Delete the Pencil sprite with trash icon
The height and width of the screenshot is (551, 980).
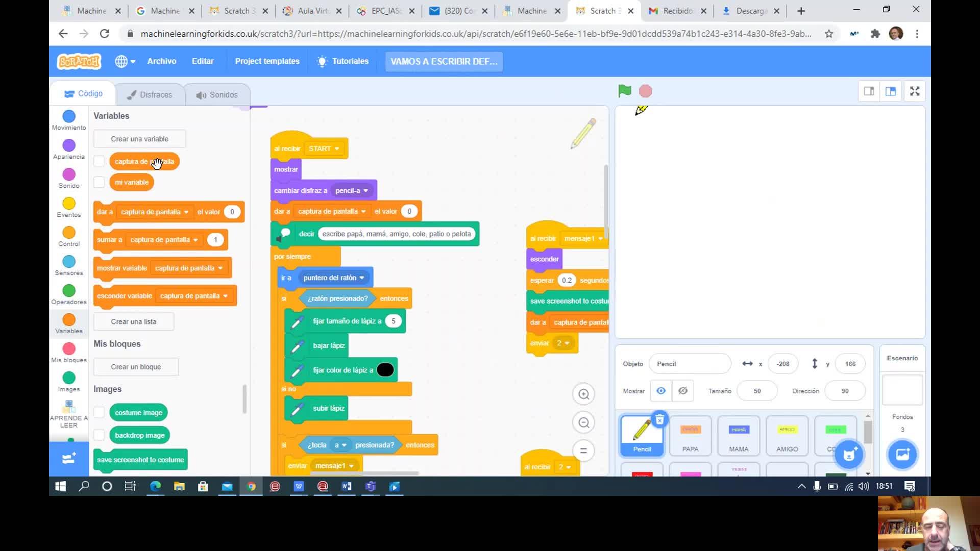(x=659, y=419)
